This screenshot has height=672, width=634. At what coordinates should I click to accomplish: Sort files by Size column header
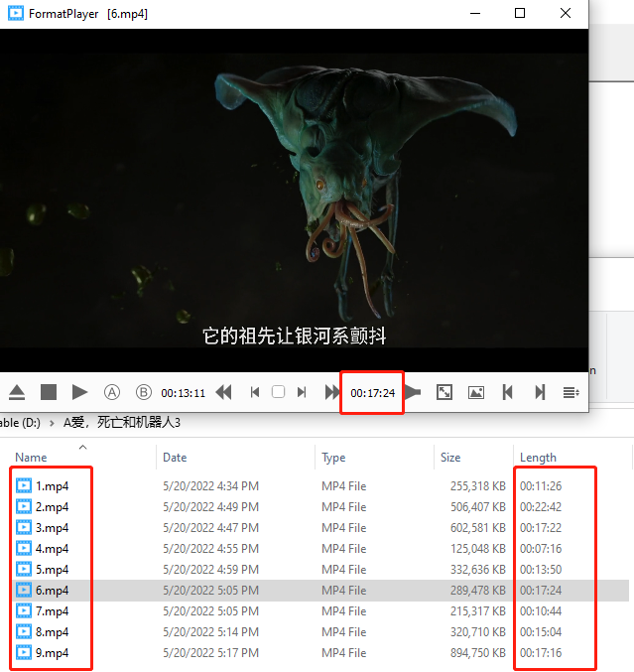point(450,458)
